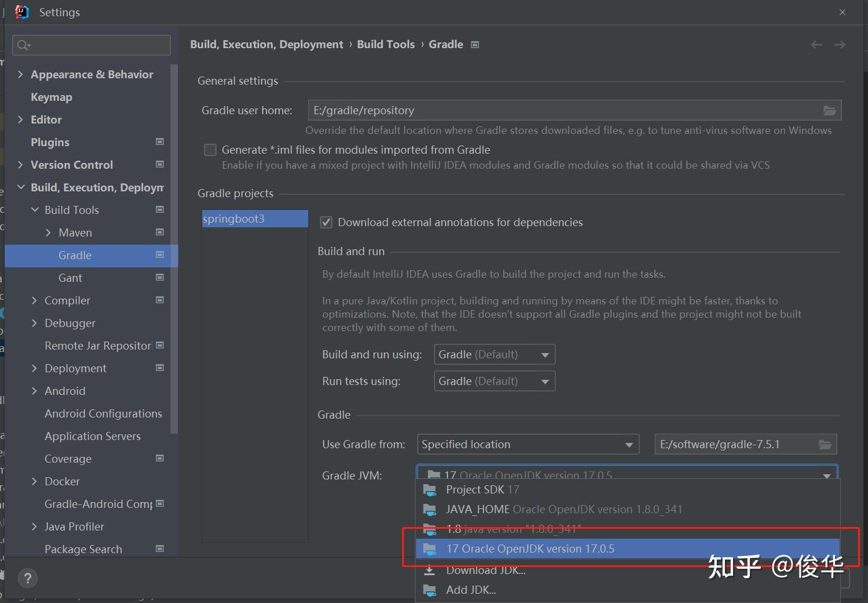This screenshot has width=868, height=603.
Task: Expand the Java Profiler node
Action: (x=34, y=526)
